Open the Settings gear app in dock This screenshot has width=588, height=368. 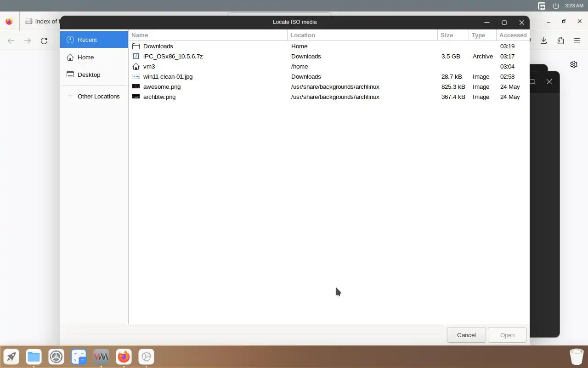(x=146, y=356)
